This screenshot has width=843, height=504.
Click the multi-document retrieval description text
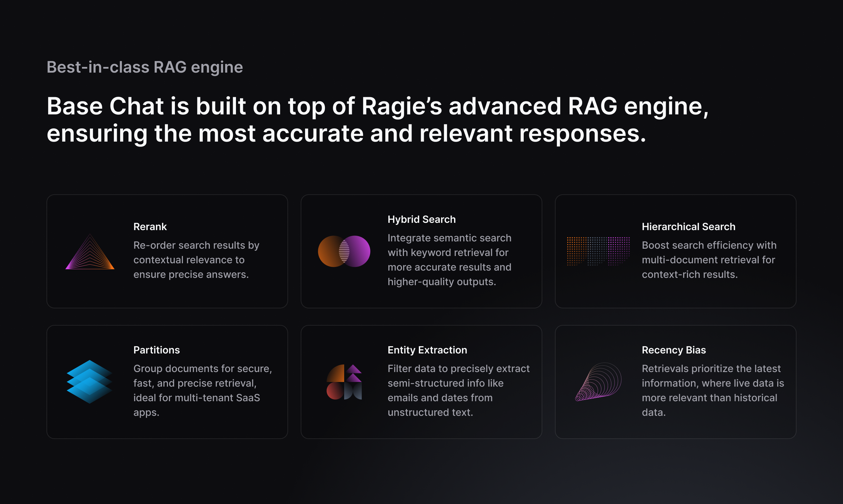tap(709, 260)
